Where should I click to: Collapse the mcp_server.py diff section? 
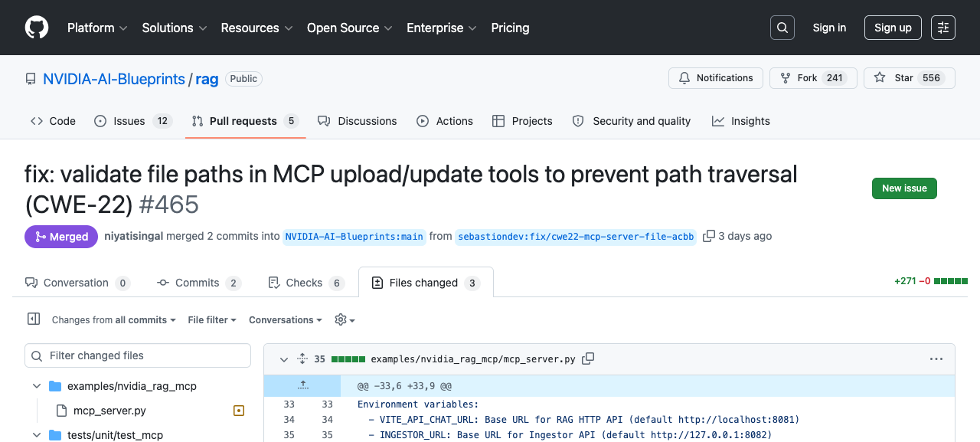284,359
